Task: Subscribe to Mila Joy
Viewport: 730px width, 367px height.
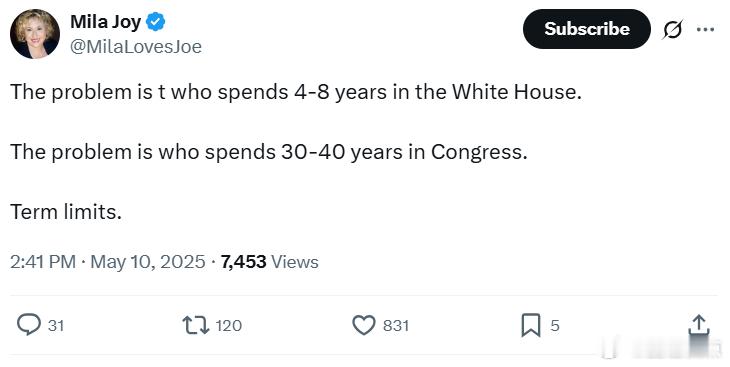Action: tap(587, 29)
